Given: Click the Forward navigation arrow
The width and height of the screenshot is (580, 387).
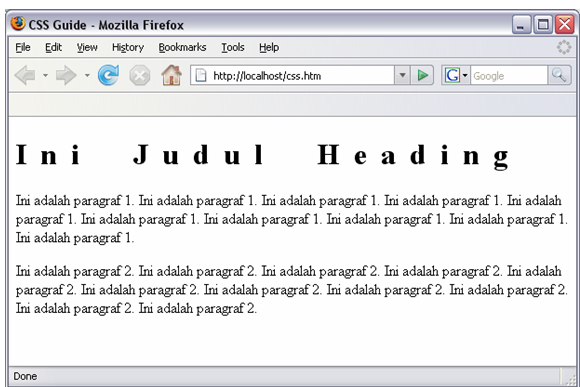Looking at the screenshot, I should pyautogui.click(x=66, y=75).
